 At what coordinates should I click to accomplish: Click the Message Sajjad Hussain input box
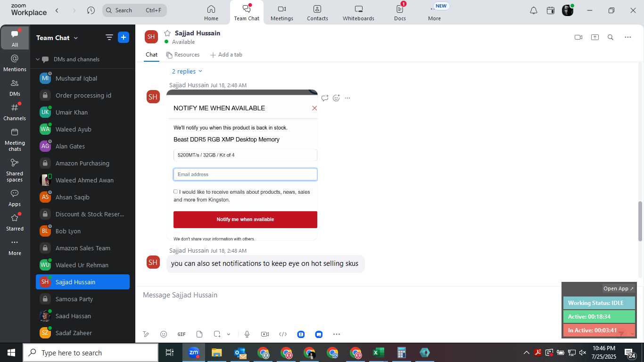point(349,295)
